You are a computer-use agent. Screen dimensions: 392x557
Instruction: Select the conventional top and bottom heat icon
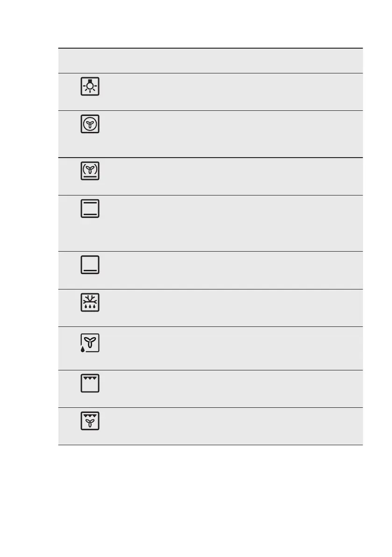point(90,209)
